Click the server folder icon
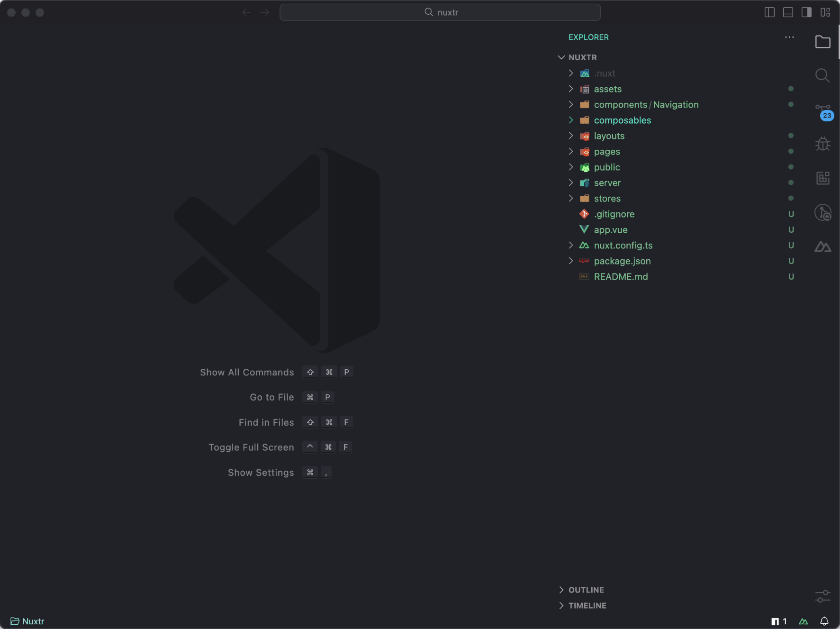 pos(585,183)
